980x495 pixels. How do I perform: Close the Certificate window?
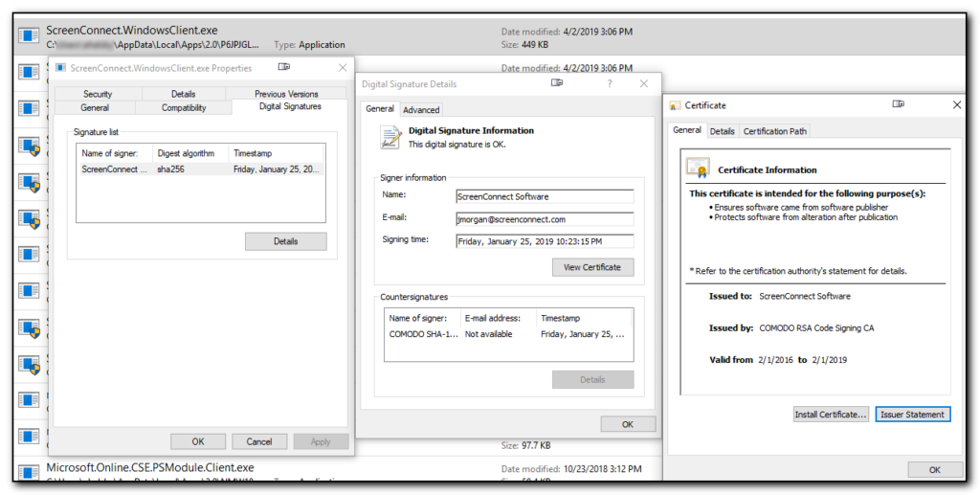coord(957,105)
